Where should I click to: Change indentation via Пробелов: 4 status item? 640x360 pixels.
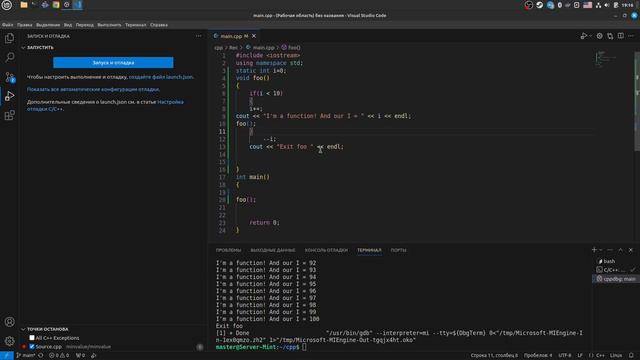click(x=538, y=356)
